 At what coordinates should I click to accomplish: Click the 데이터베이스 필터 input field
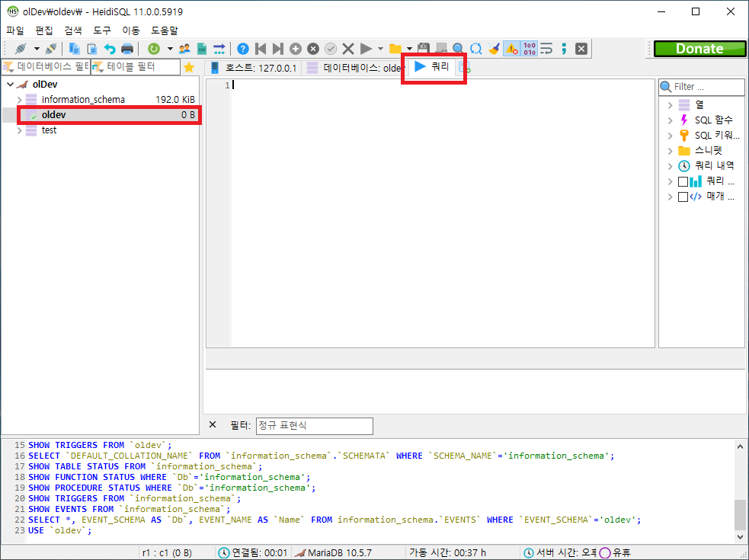(46, 67)
